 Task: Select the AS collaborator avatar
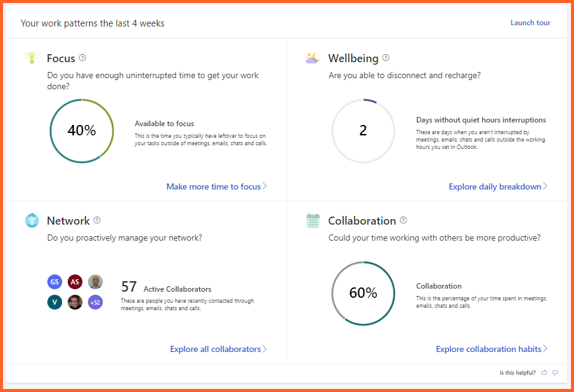tap(75, 282)
